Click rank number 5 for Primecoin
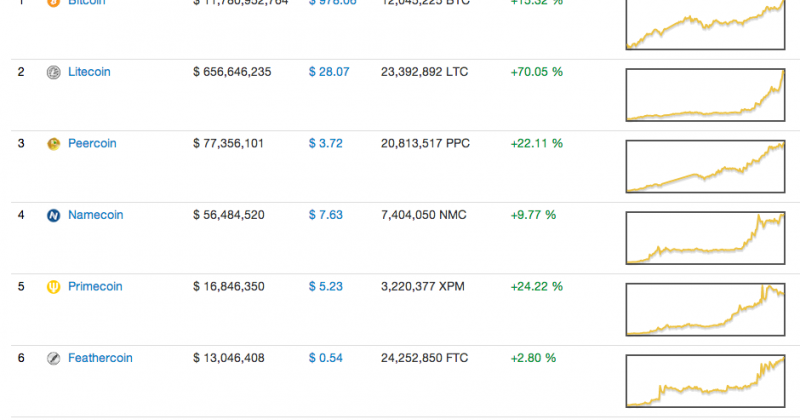 (21, 286)
